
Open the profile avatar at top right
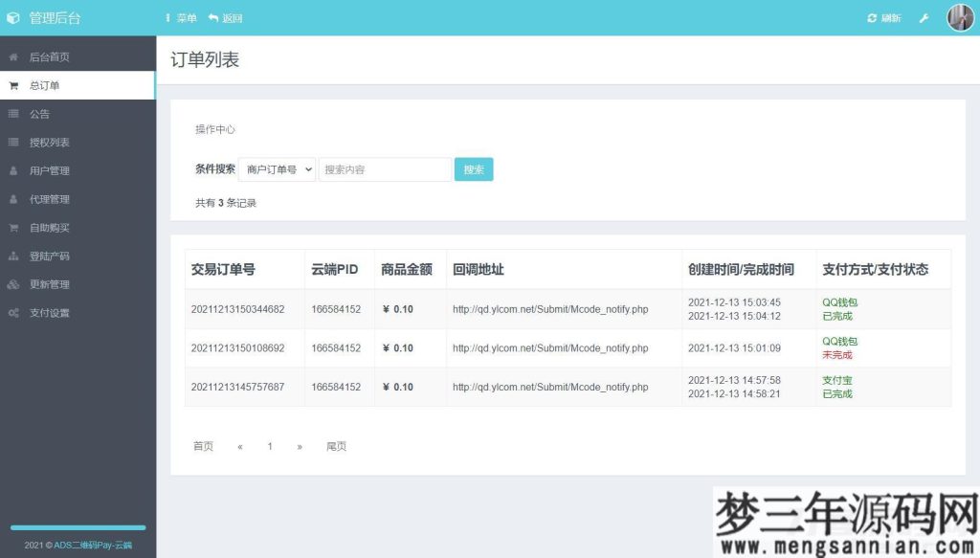tap(959, 17)
